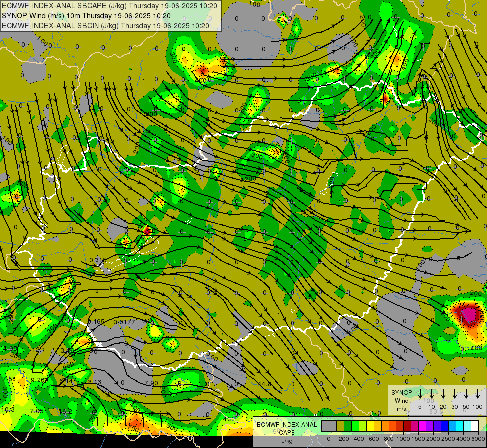Select the dark red CAPE legend swatch

point(407,426)
